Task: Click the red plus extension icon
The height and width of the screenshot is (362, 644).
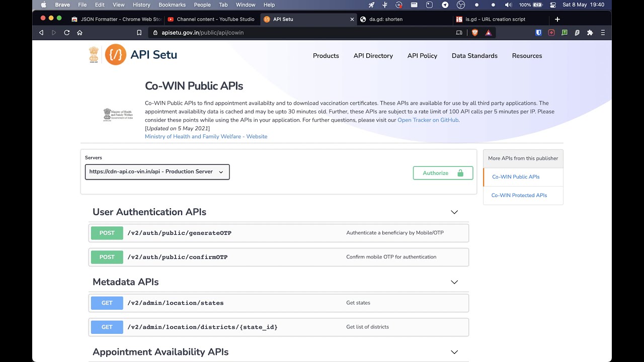Action: (551, 33)
